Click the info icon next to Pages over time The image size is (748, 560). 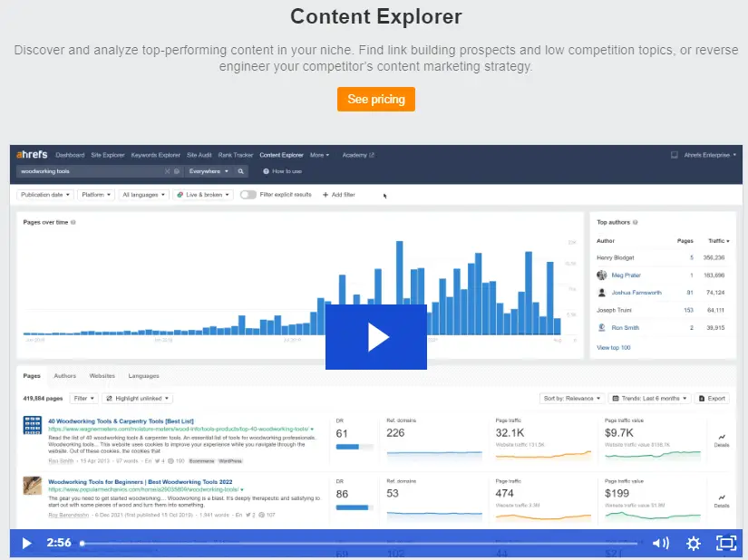[x=73, y=222]
